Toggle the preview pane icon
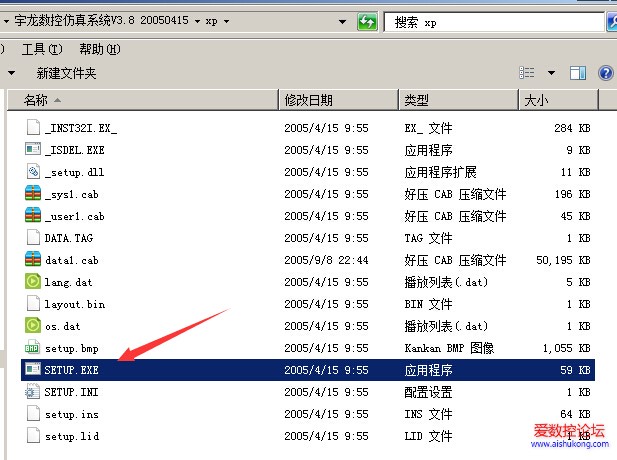Viewport: 617px width, 460px height. [x=578, y=73]
